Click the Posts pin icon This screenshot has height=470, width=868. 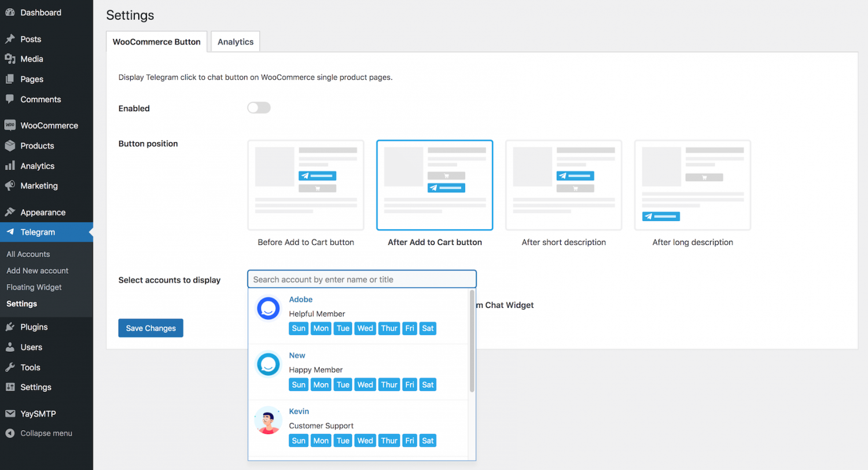pos(10,39)
